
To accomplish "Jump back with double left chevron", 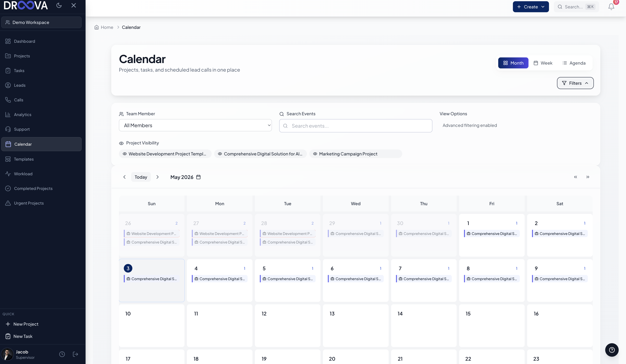I will click(x=576, y=177).
